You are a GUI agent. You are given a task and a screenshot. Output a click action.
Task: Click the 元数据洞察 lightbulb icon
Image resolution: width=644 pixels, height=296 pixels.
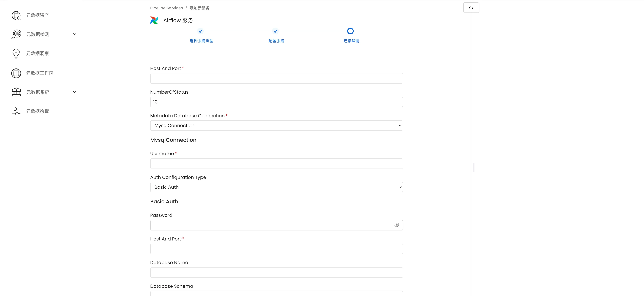tap(16, 53)
